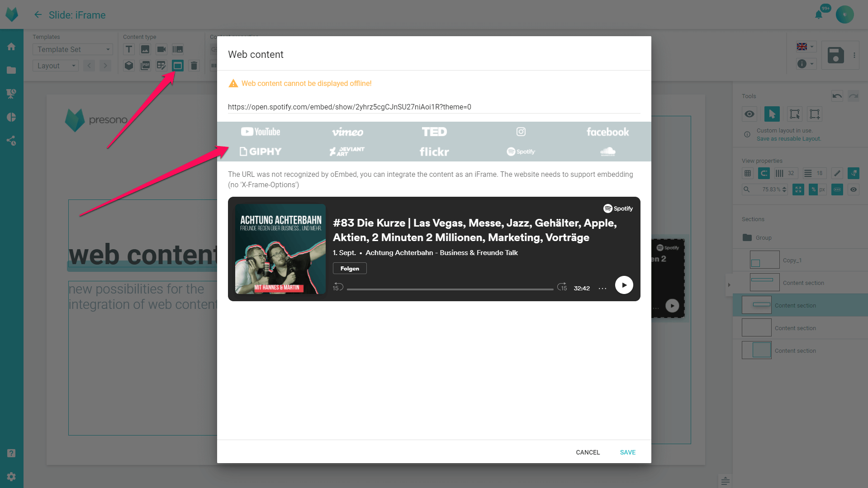Toggle visibility eye in View properties
This screenshot has height=488, width=868.
pos(854,190)
